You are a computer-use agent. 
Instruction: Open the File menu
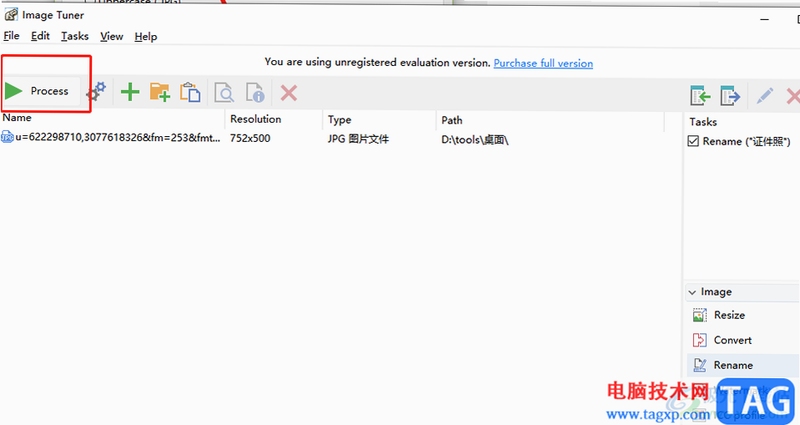[11, 36]
